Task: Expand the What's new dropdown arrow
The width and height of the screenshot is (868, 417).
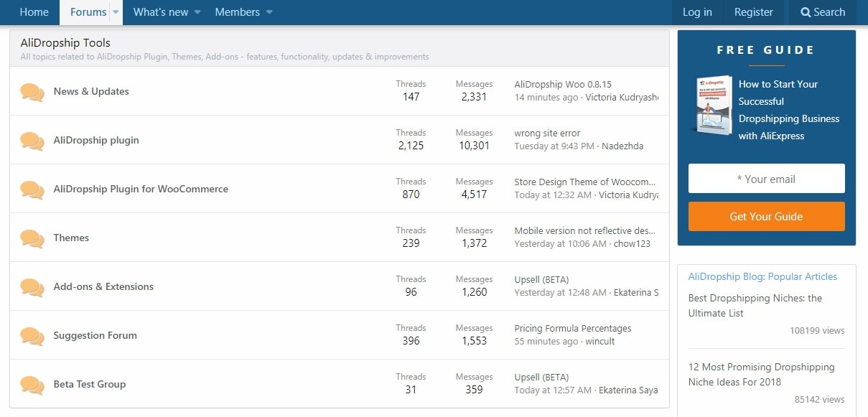Action: [197, 12]
